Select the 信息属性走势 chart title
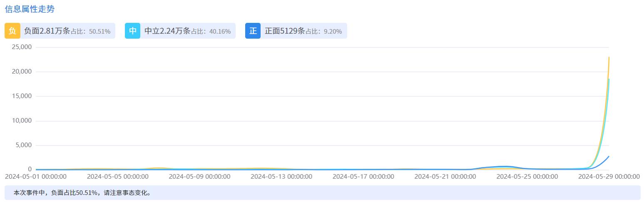The height and width of the screenshot is (202, 644). tap(30, 9)
